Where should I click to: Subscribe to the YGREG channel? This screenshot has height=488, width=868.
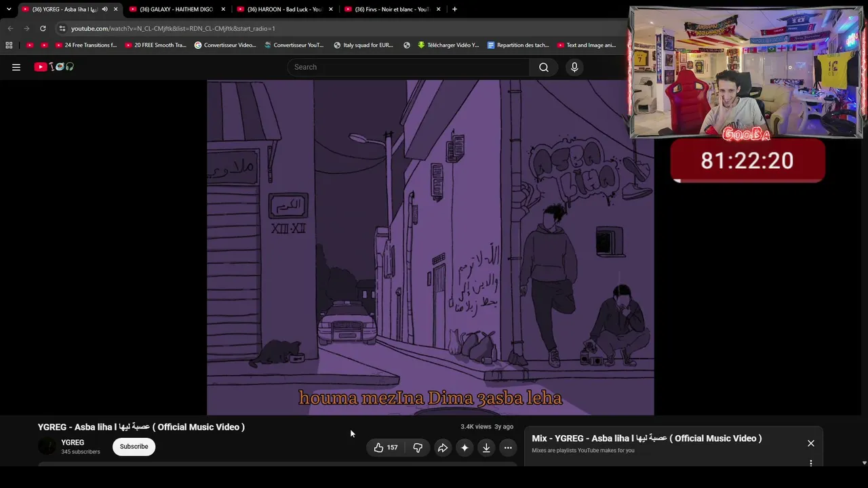point(134,447)
